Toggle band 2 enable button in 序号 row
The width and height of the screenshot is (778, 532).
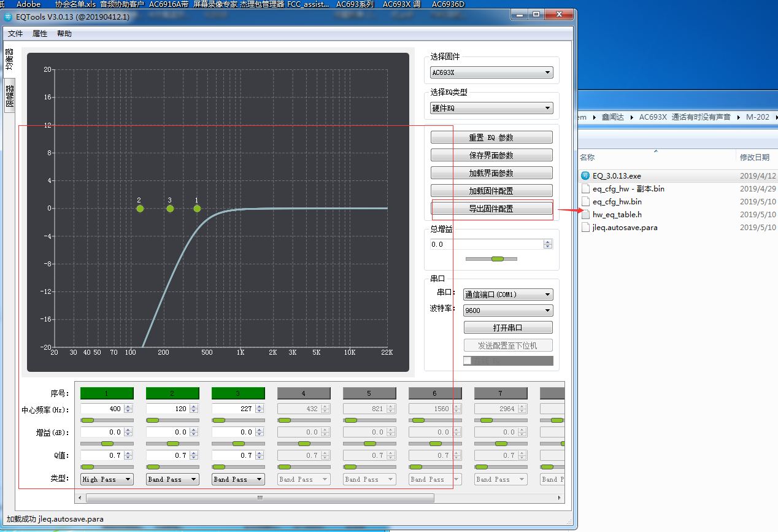coord(172,393)
